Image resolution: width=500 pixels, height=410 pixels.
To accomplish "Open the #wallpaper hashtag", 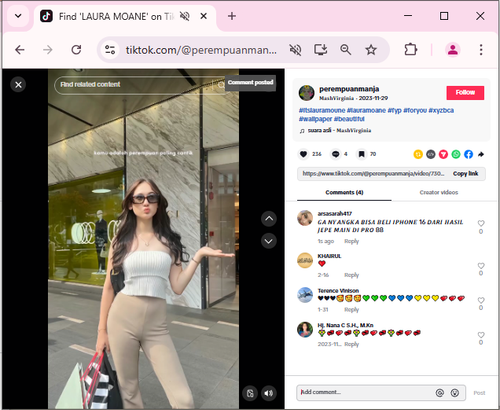I will (x=315, y=119).
